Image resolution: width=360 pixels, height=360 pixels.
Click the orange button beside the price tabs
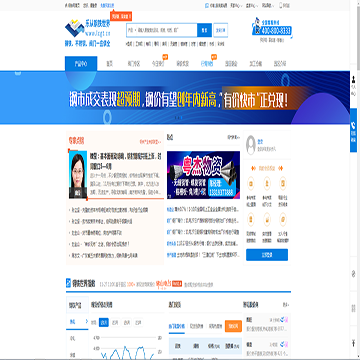[x=233, y=326]
